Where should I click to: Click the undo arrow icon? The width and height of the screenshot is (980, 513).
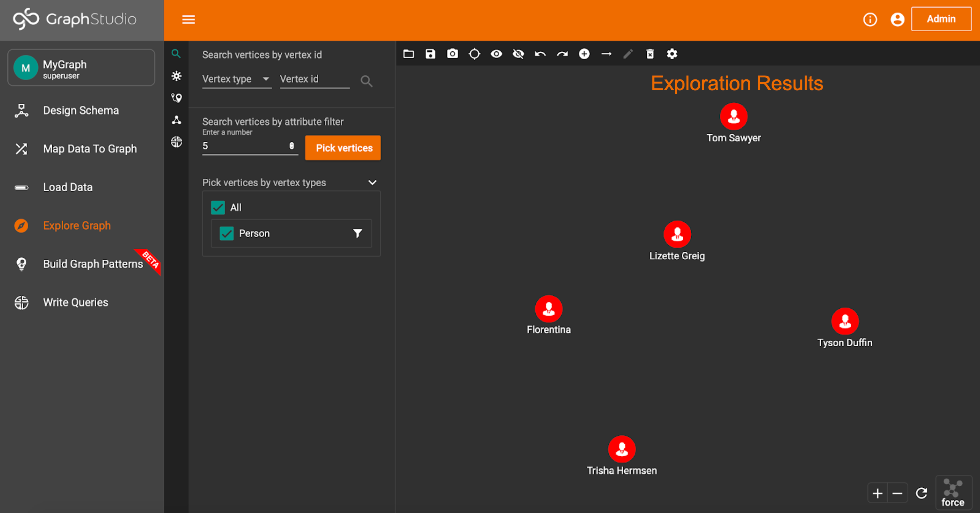tap(540, 54)
